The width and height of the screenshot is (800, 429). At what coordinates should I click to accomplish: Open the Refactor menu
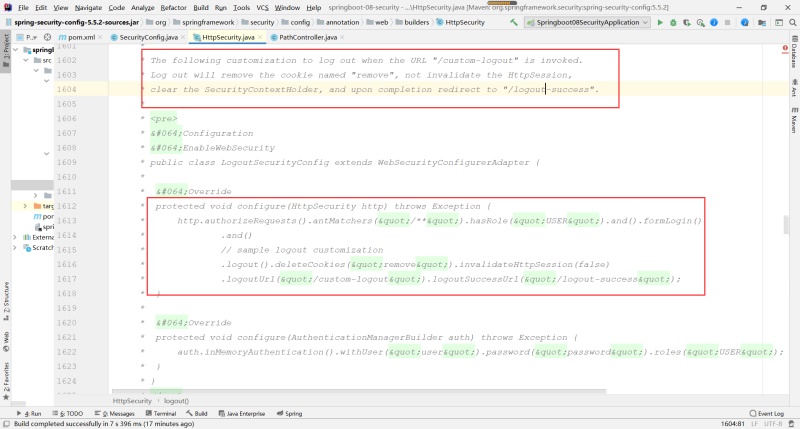(x=173, y=8)
